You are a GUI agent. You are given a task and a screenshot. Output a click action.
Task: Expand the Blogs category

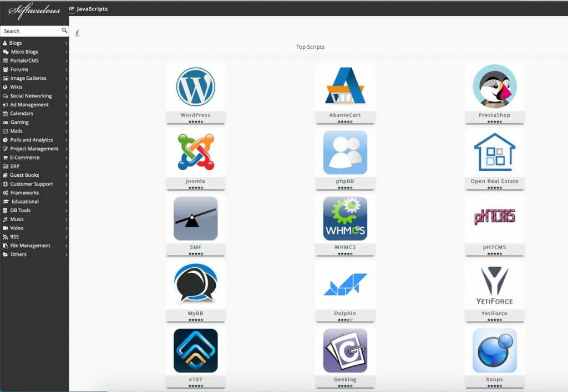(x=17, y=43)
